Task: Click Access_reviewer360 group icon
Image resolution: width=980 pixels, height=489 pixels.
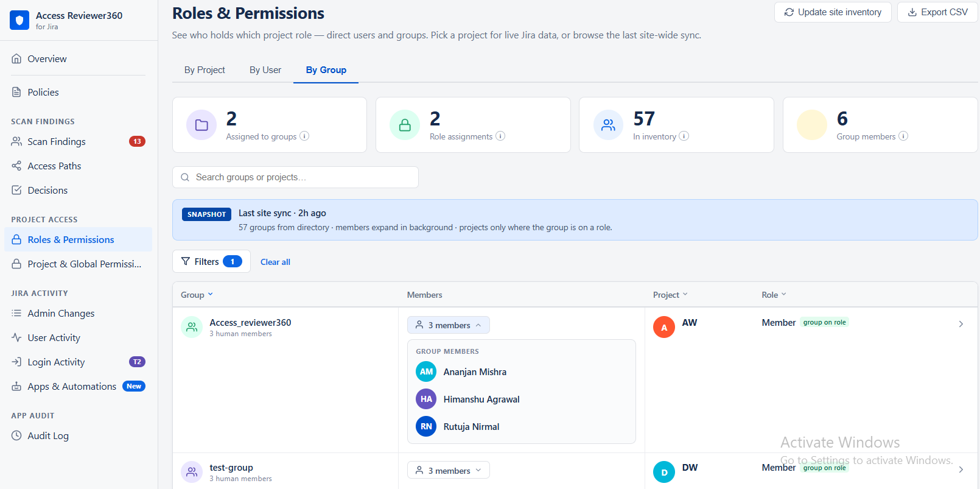Action: (x=192, y=327)
